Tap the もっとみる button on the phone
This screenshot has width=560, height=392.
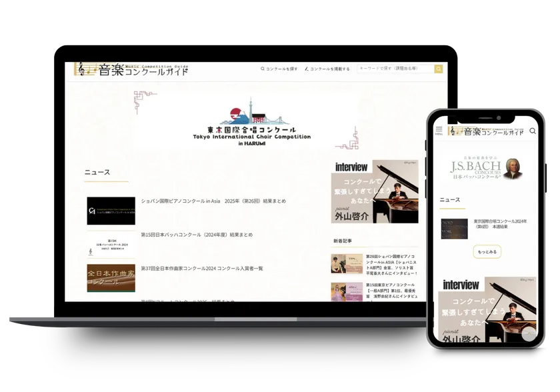[x=487, y=252]
